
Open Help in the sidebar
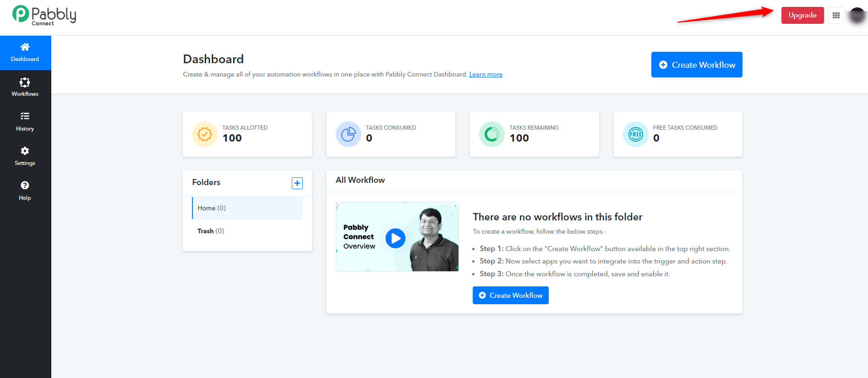(x=25, y=191)
